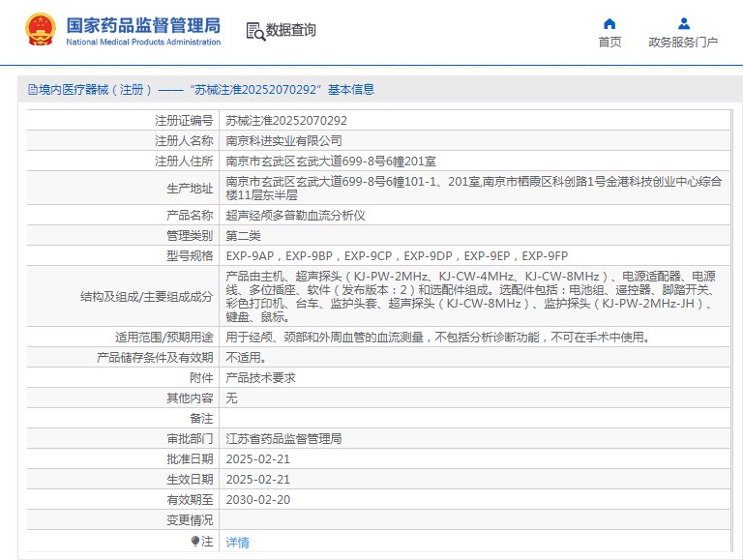The width and height of the screenshot is (743, 560).
Task: Click the 结构及组成 description cell
Action: tap(474, 296)
